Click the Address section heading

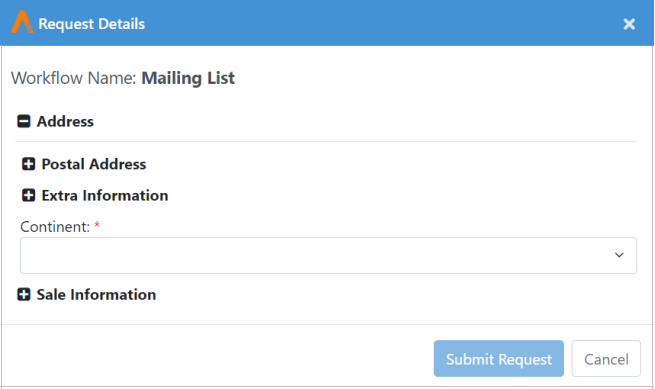[65, 121]
